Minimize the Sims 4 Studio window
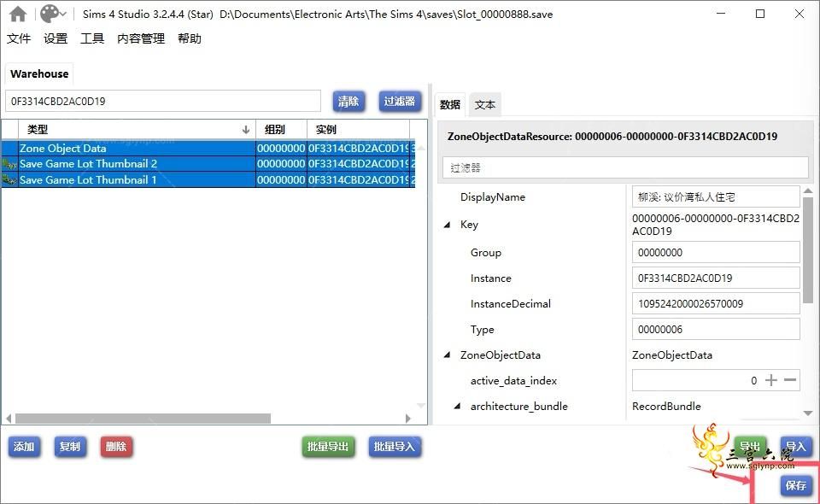The height and width of the screenshot is (504, 820). point(721,14)
